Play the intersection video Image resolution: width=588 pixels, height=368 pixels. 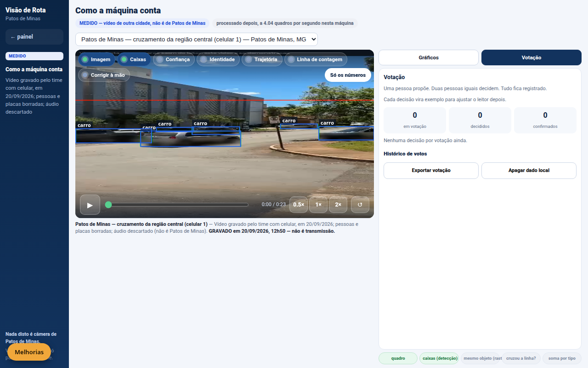(x=90, y=205)
